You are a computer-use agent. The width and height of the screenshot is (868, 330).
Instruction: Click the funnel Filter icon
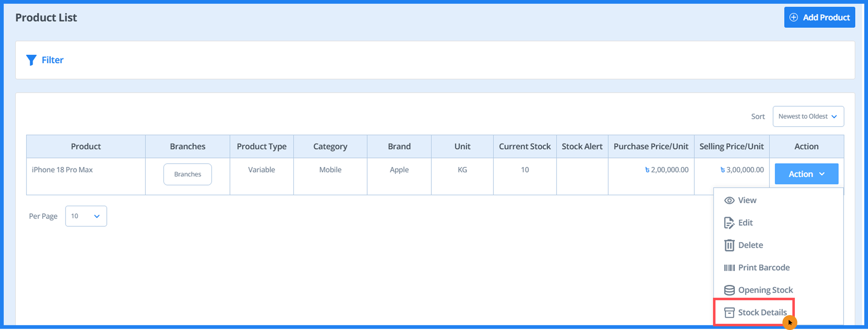click(x=31, y=60)
